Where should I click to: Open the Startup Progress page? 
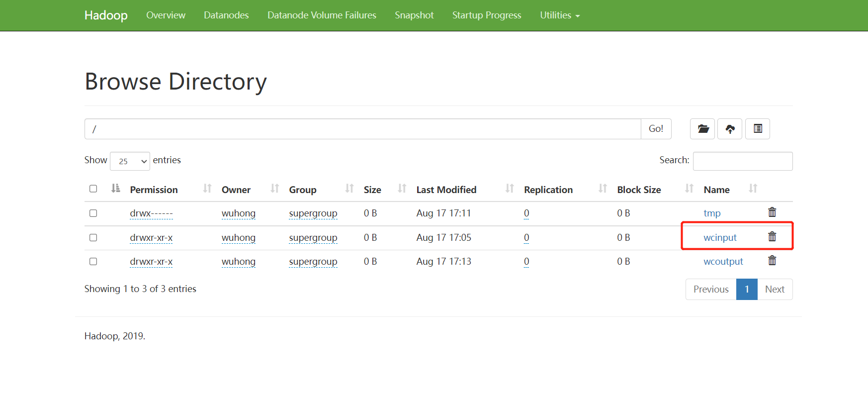click(x=487, y=15)
